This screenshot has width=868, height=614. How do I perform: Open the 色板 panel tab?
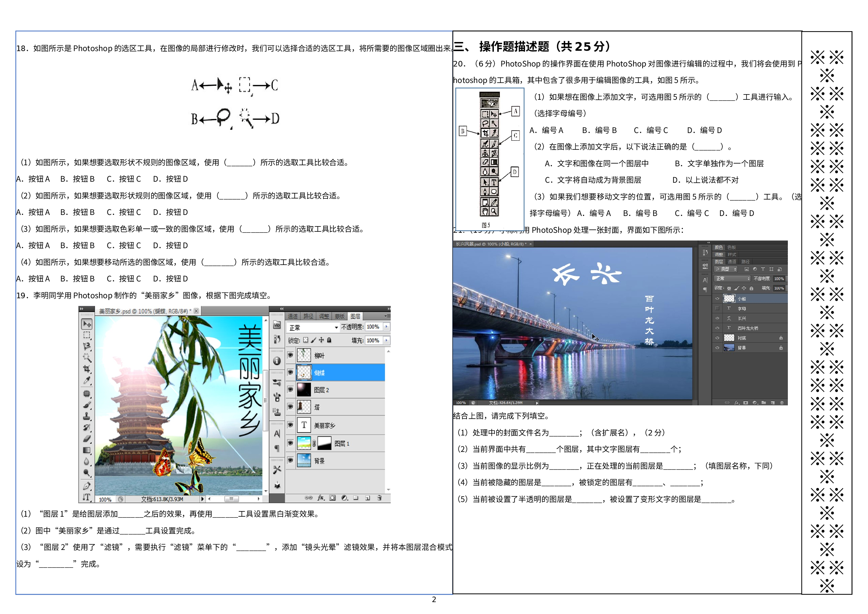point(731,247)
